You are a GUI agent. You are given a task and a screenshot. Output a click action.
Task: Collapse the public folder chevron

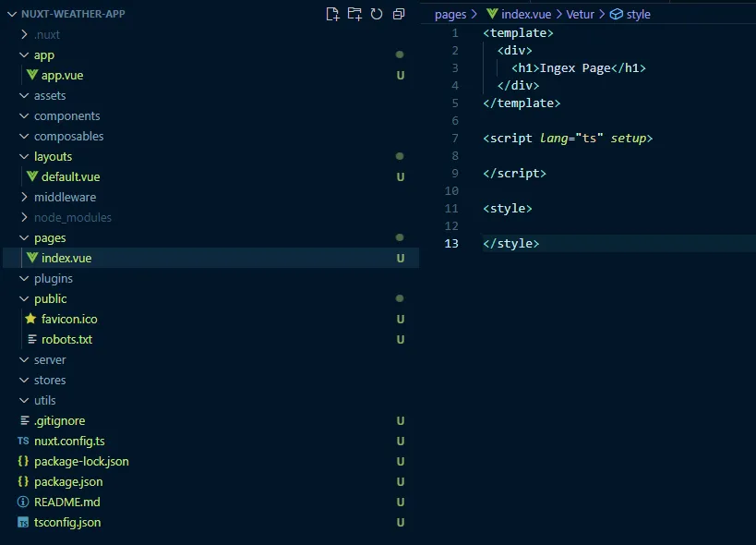(24, 298)
